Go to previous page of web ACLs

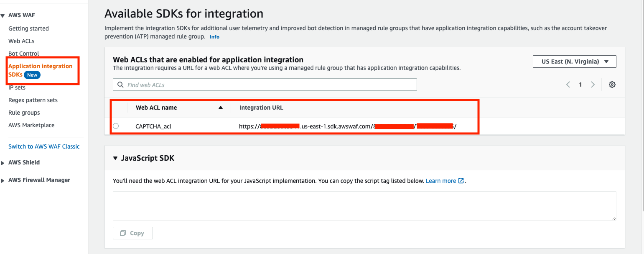pyautogui.click(x=568, y=85)
